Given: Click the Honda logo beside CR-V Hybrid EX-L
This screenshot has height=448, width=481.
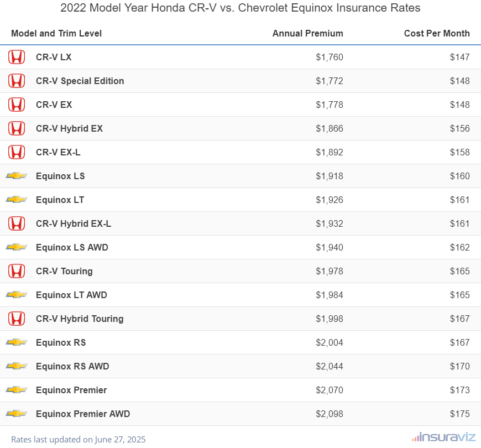Looking at the screenshot, I should point(17,223).
